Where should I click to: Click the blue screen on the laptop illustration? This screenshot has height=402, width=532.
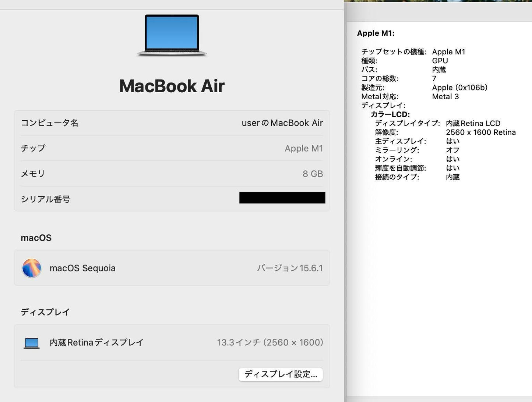coord(172,32)
